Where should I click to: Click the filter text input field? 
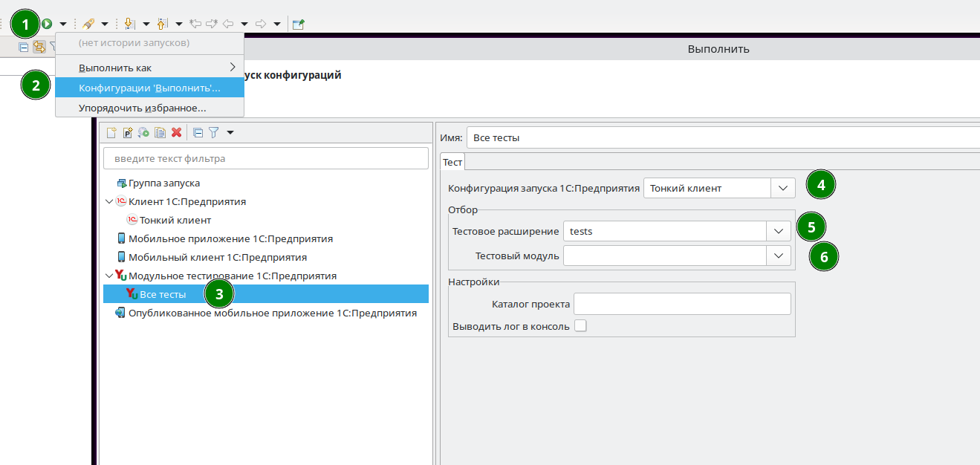coord(266,158)
